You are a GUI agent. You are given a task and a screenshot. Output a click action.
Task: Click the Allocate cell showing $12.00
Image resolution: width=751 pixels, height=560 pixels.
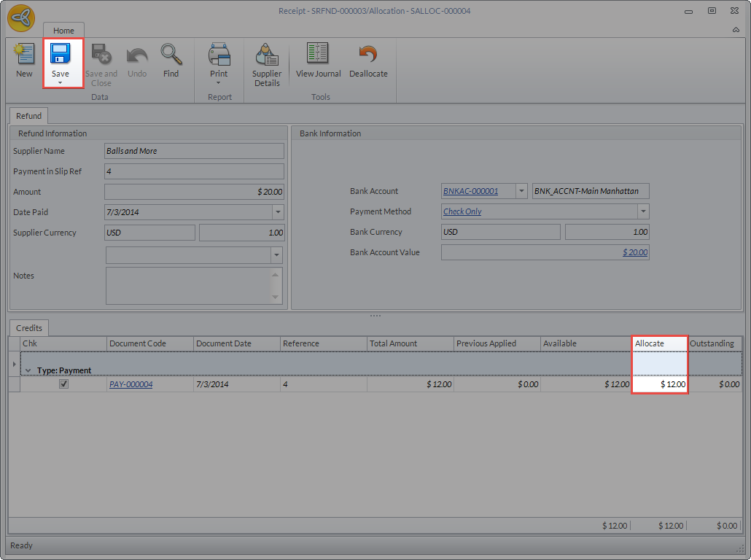pos(660,384)
